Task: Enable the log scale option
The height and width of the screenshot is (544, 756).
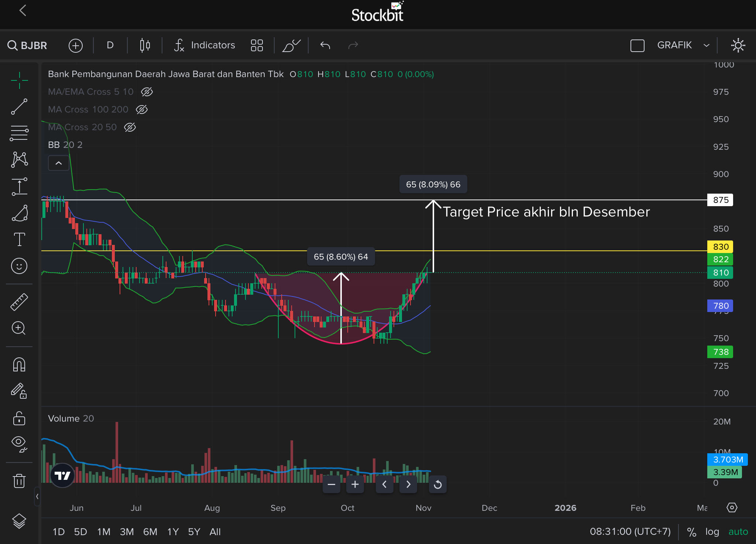Action: coord(712,532)
